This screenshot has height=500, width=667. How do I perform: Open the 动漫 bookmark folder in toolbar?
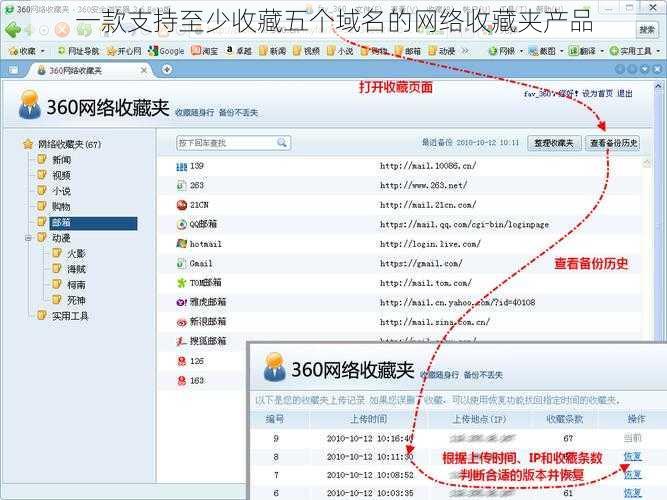pyautogui.click(x=442, y=51)
